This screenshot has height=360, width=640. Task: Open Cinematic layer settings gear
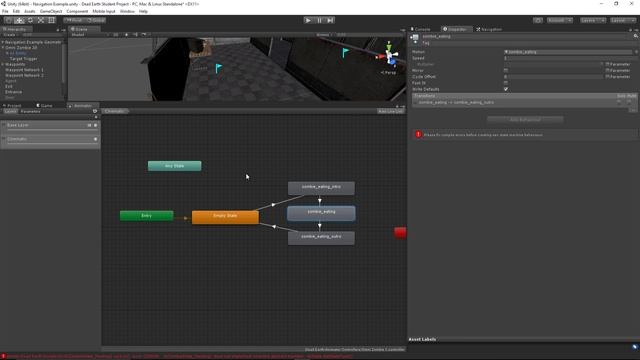(96, 139)
